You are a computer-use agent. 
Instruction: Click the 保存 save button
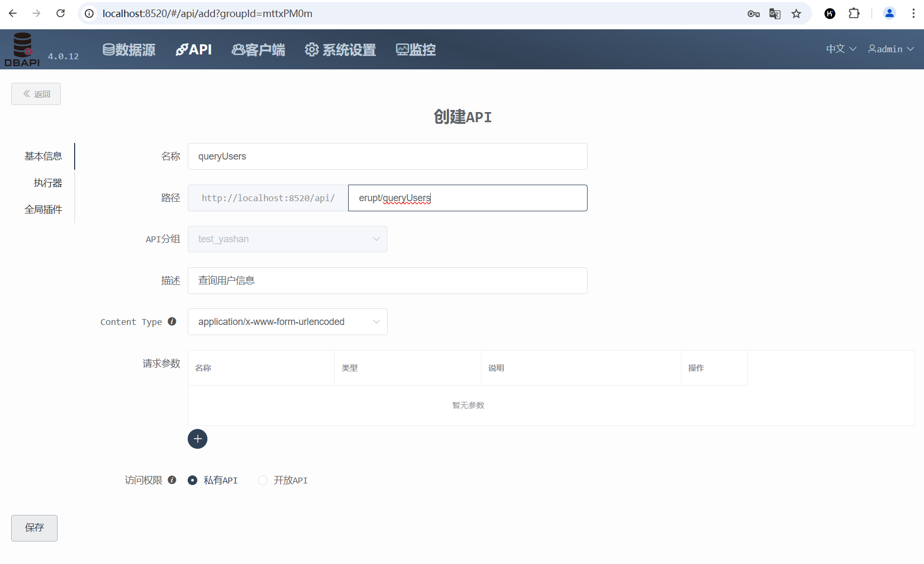click(x=34, y=528)
